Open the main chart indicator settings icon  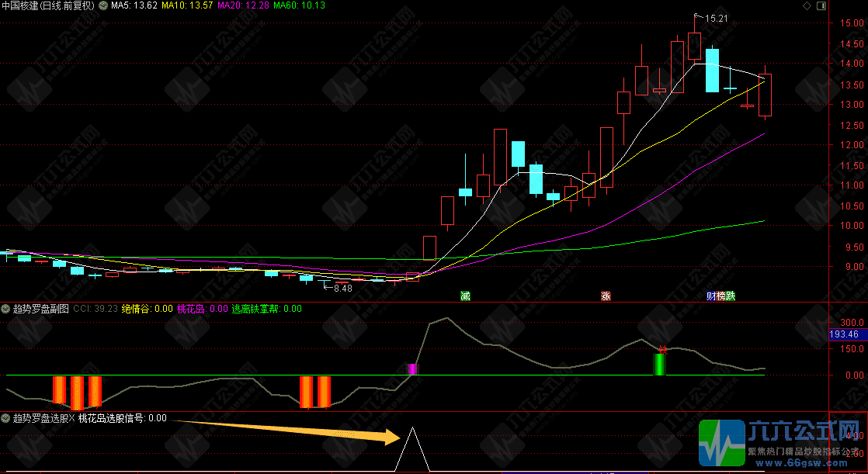tap(103, 5)
